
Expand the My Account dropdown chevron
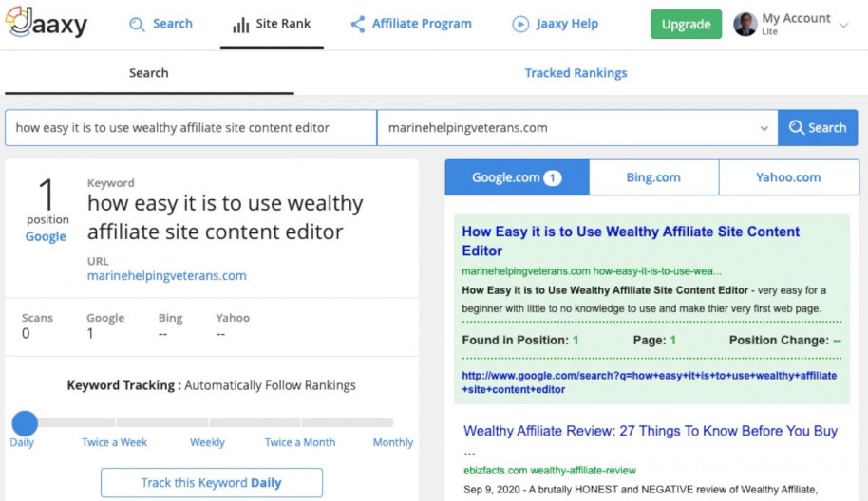pyautogui.click(x=843, y=25)
